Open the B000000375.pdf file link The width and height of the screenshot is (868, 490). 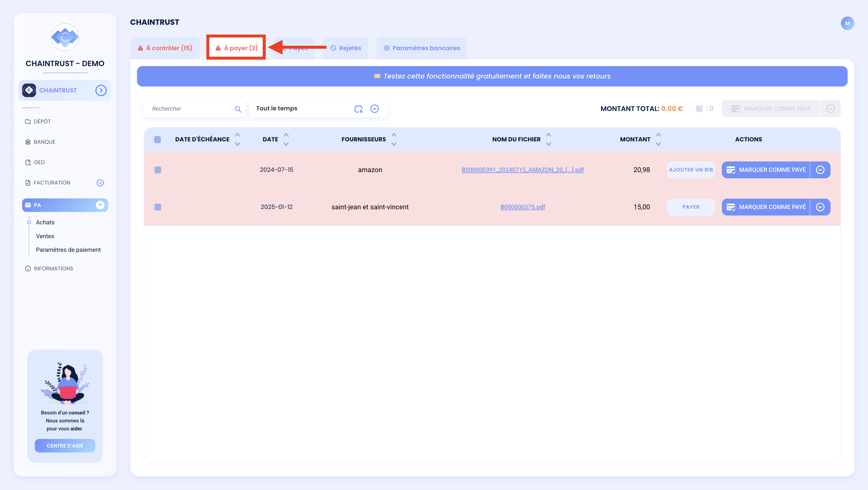(x=523, y=207)
